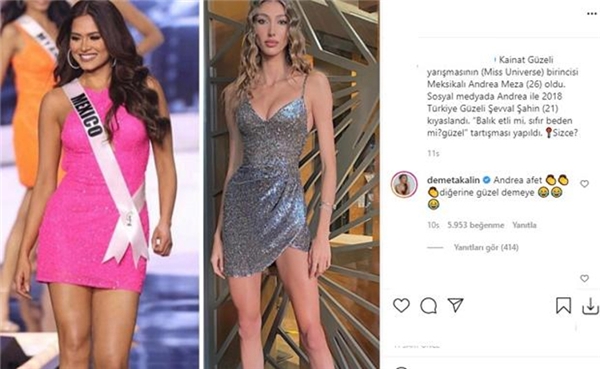Like the demetakalin comment with the small heart
Image resolution: width=600 pixels, height=369 pixels.
pos(584,184)
